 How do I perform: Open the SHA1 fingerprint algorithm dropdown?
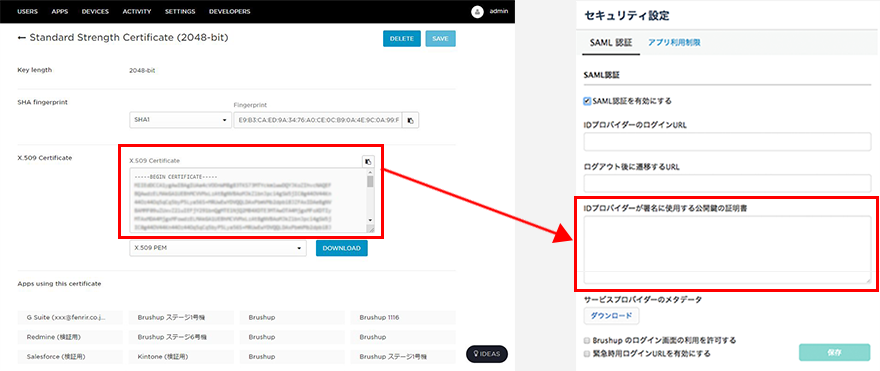click(180, 120)
